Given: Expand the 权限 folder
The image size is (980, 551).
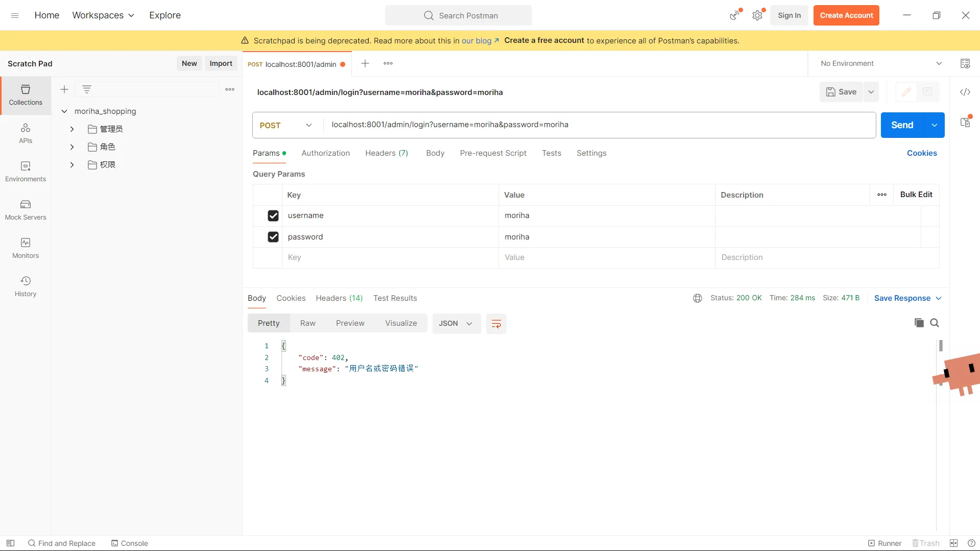Looking at the screenshot, I should coord(72,165).
